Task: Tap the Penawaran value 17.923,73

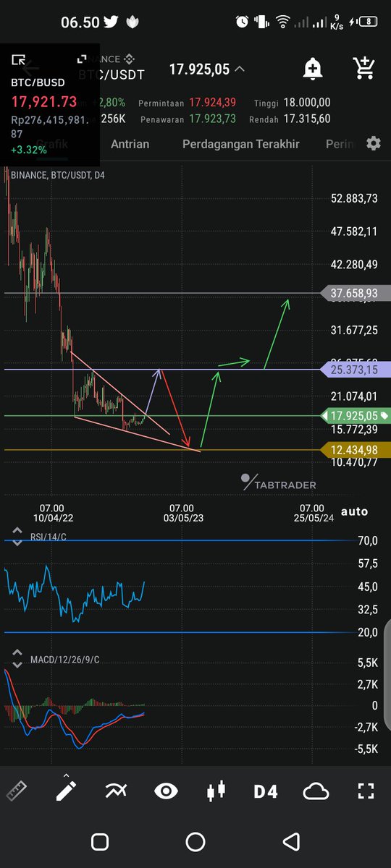Action: tap(212, 119)
